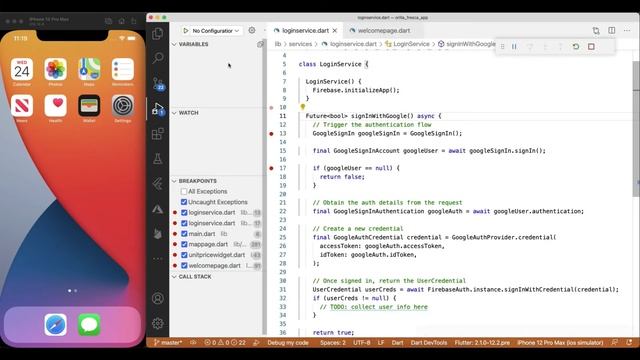The width and height of the screenshot is (640, 360).
Task: Open the compare changes icon in editor toolbar
Action: (596, 31)
